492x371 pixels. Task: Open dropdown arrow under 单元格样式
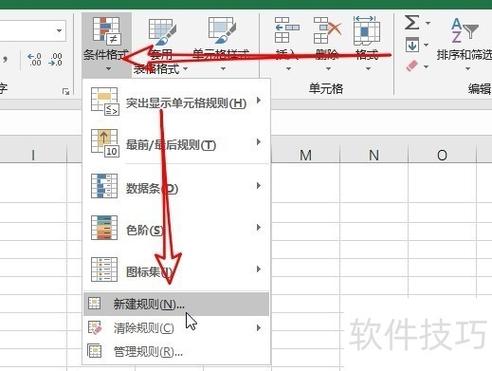pos(223,69)
